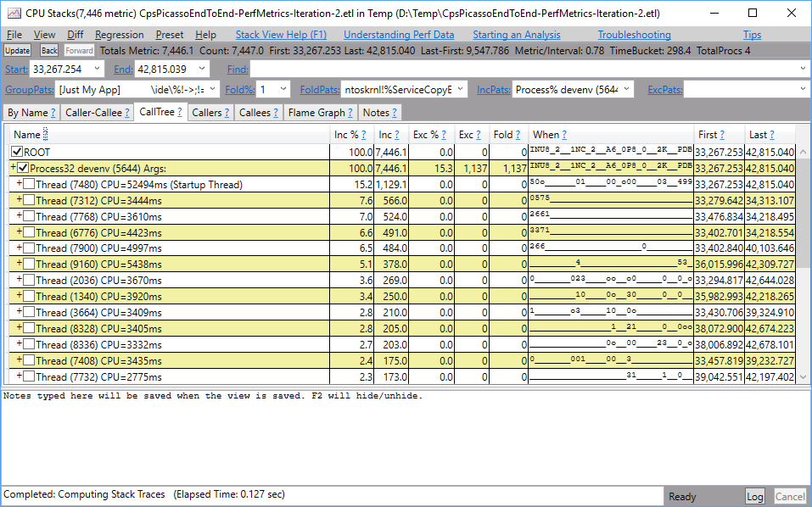
Task: Expand the Thread (7312) tree node
Action: pyautogui.click(x=19, y=200)
